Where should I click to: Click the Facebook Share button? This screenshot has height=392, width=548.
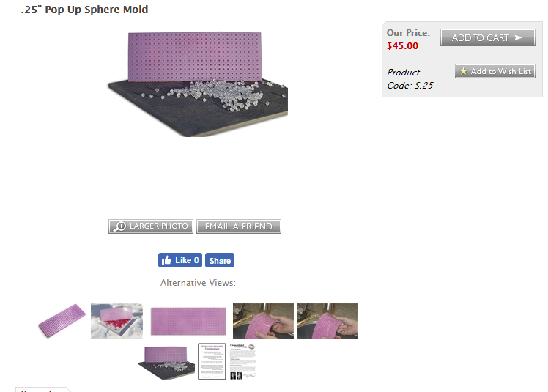[220, 260]
